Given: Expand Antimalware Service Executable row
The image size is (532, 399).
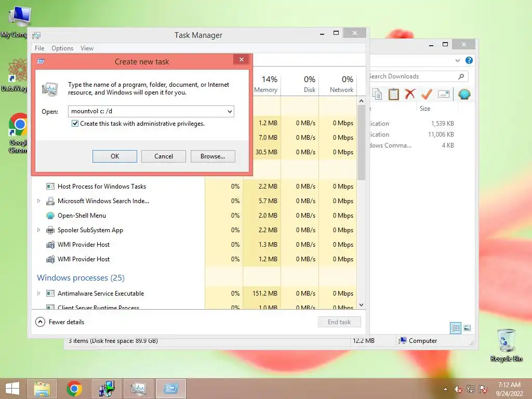Looking at the screenshot, I should [38, 293].
